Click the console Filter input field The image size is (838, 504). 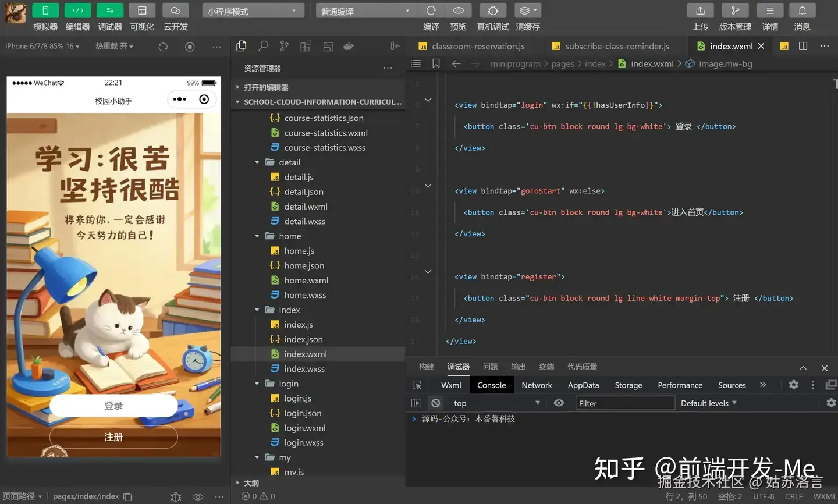pyautogui.click(x=624, y=403)
